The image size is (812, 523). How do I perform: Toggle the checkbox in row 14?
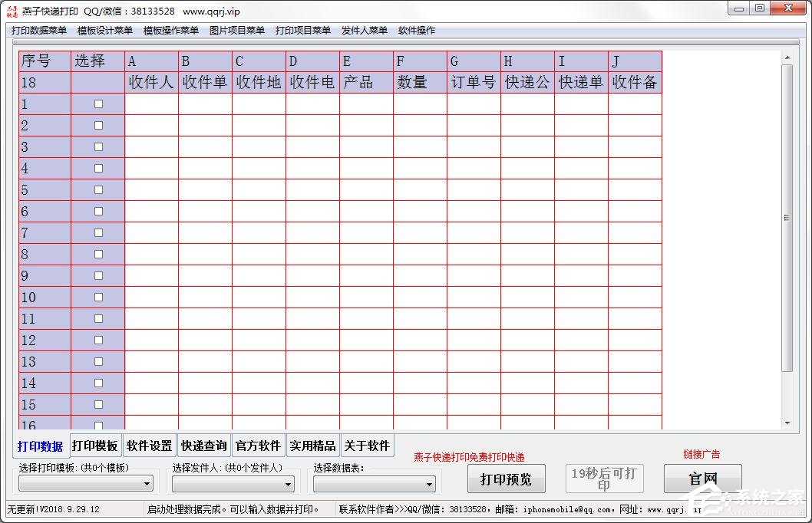click(x=98, y=383)
